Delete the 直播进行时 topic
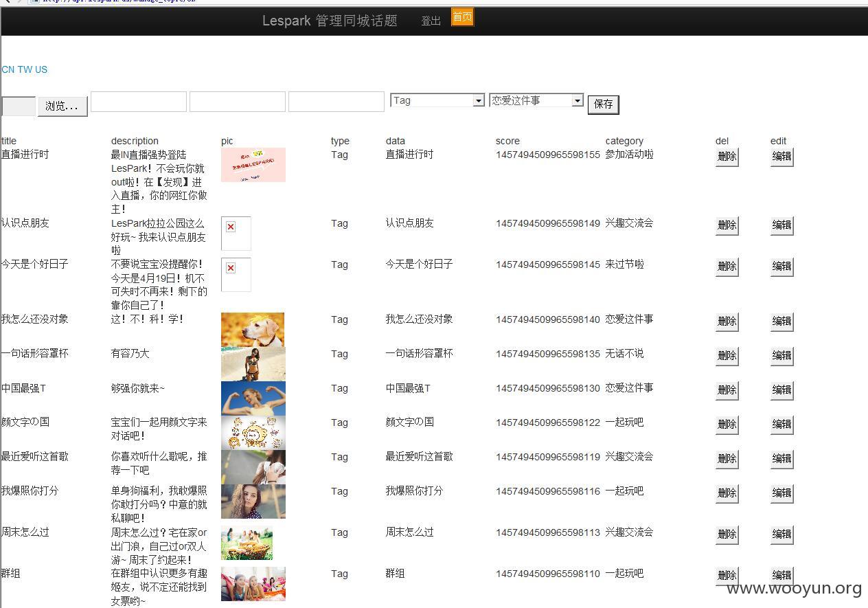 [727, 157]
